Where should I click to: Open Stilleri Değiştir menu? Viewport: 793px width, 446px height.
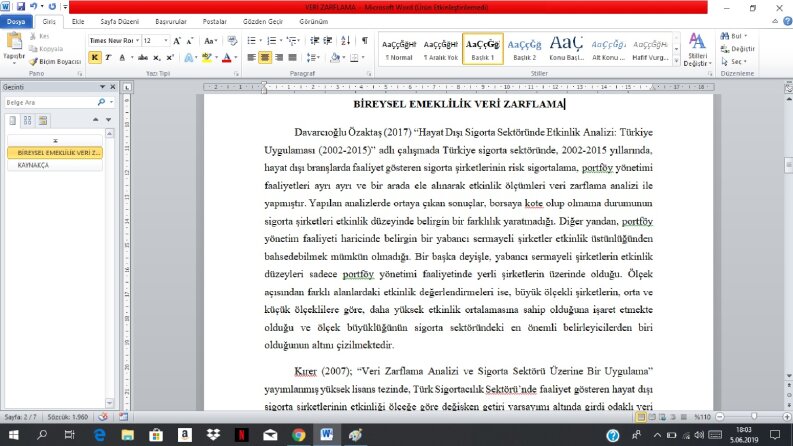[697, 50]
